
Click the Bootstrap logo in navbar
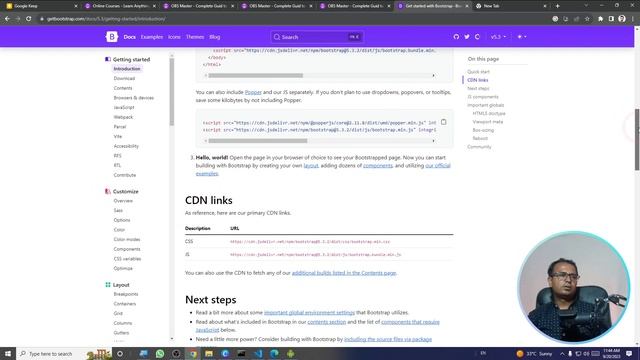pos(111,37)
